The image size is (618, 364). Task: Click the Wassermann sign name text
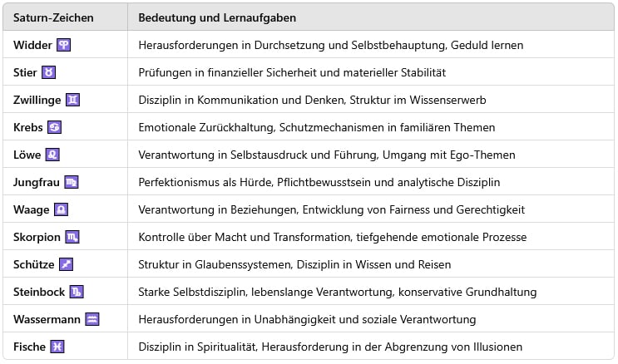point(47,319)
